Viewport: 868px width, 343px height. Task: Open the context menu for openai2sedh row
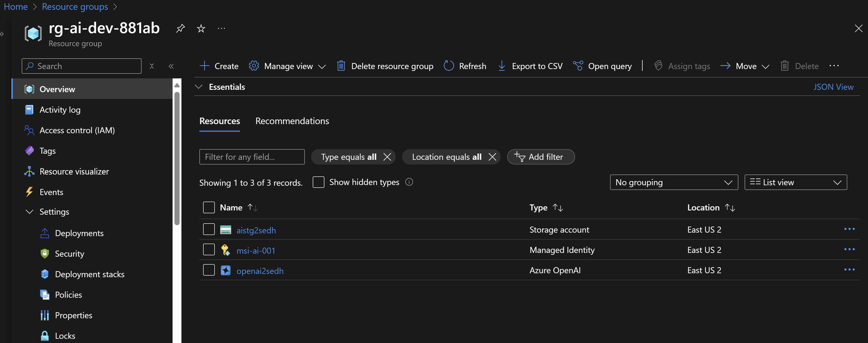coord(849,269)
